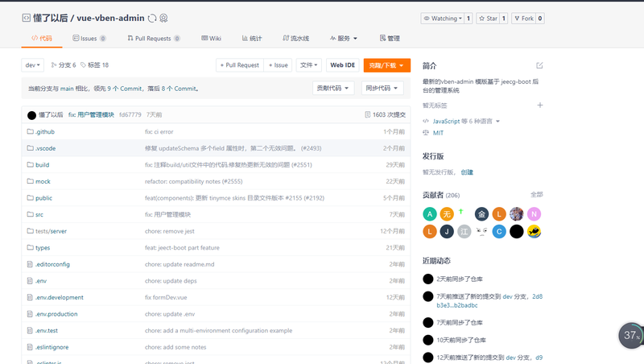Open contributor avatar labeled C
The height and width of the screenshot is (364, 644).
[x=499, y=232]
